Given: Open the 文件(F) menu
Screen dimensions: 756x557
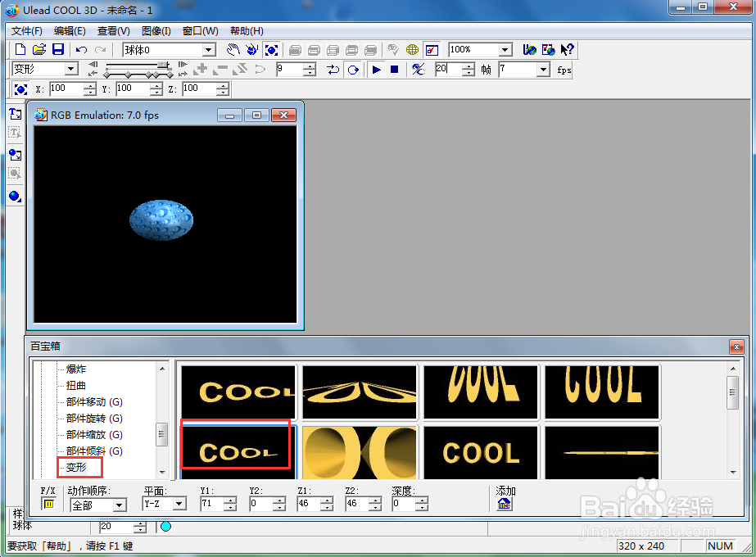Looking at the screenshot, I should (26, 31).
